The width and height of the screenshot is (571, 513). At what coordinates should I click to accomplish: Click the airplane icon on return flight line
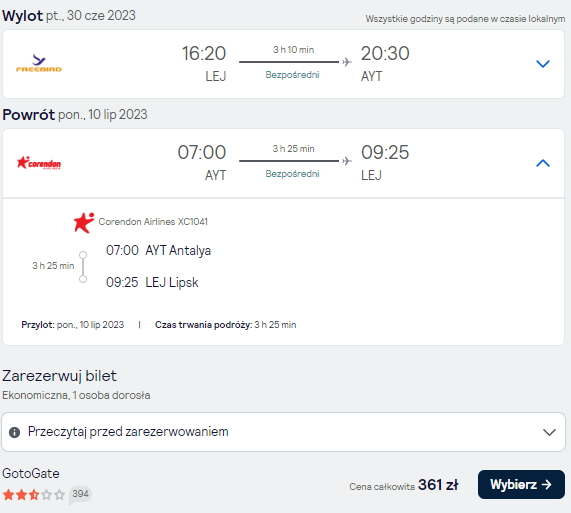tap(347, 161)
